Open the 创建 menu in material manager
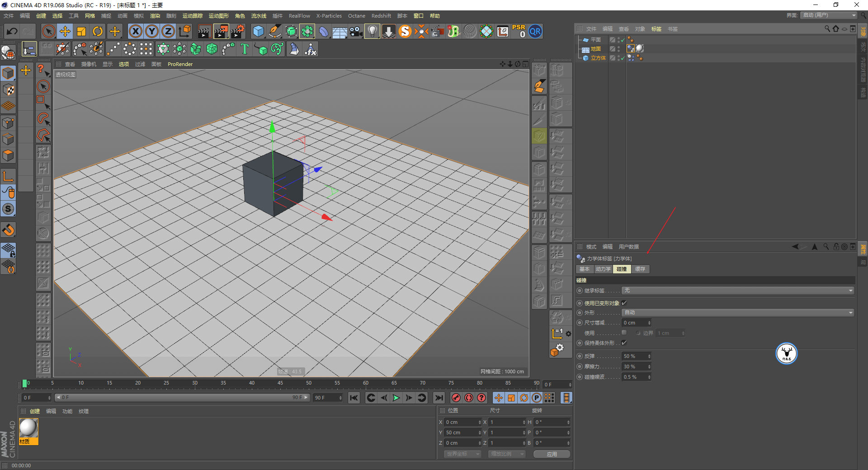The width and height of the screenshot is (868, 470). pos(35,411)
